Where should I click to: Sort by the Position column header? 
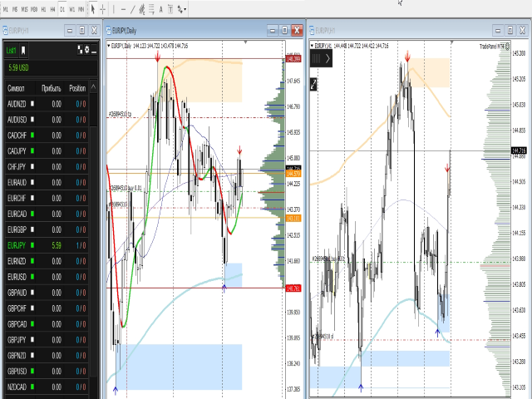77,89
